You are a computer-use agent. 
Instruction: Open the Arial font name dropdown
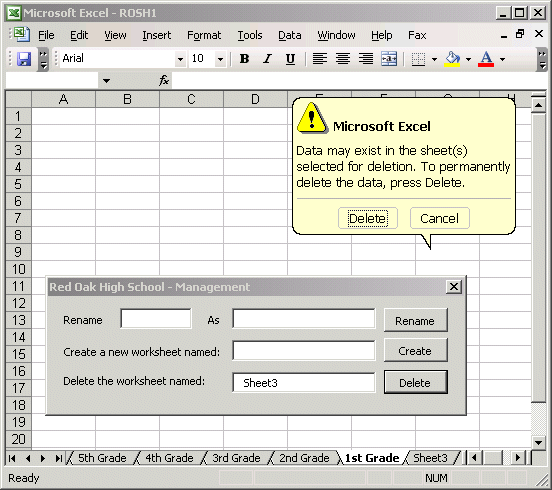coord(180,59)
